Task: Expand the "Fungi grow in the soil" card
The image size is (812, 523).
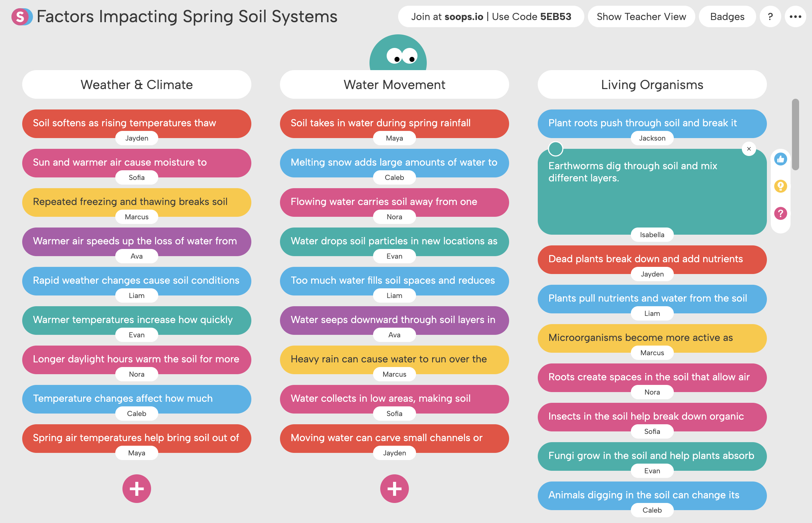Action: pyautogui.click(x=652, y=456)
